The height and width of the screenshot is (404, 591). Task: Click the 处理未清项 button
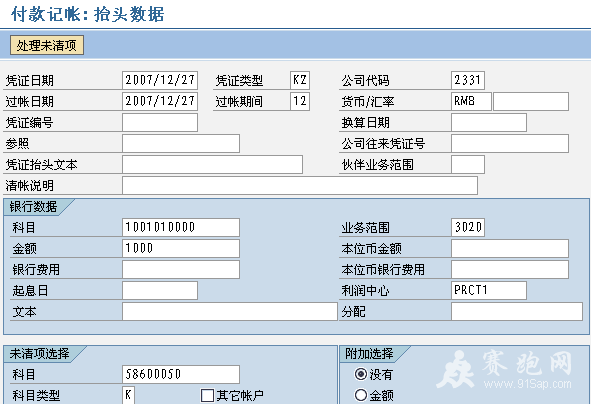coord(47,45)
